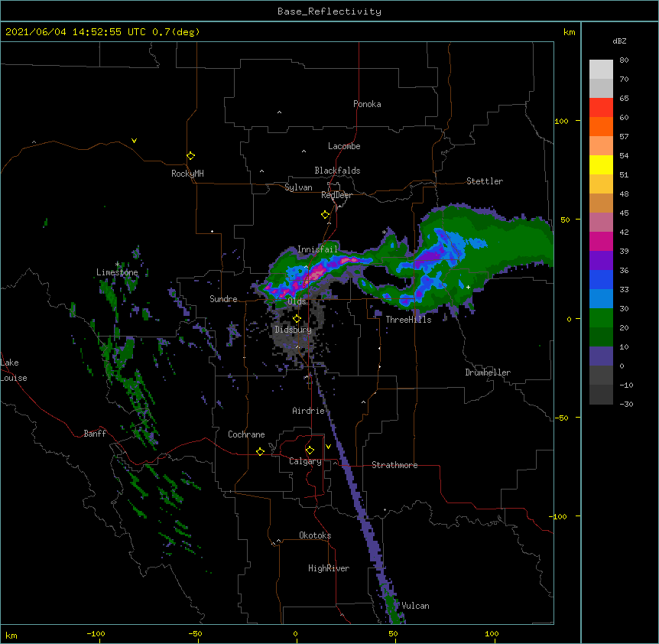Click the asterisk marker north of the ThreeHills storm

pos(384,233)
